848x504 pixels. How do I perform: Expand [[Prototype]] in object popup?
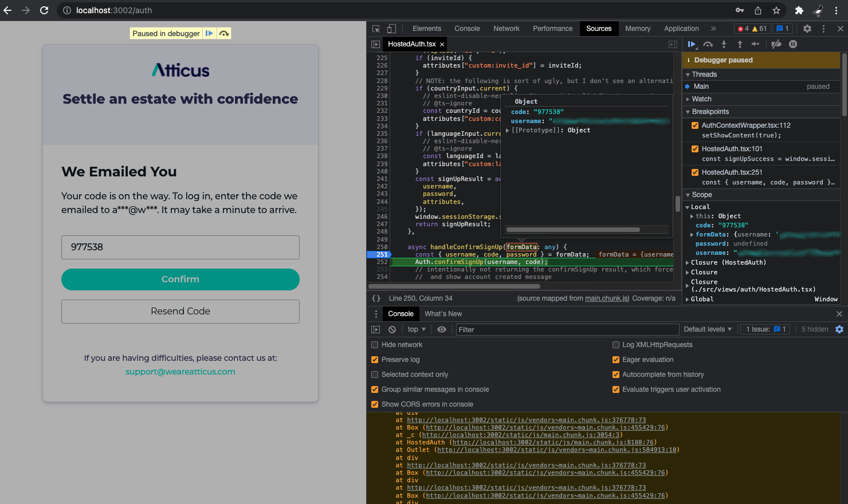tap(508, 131)
